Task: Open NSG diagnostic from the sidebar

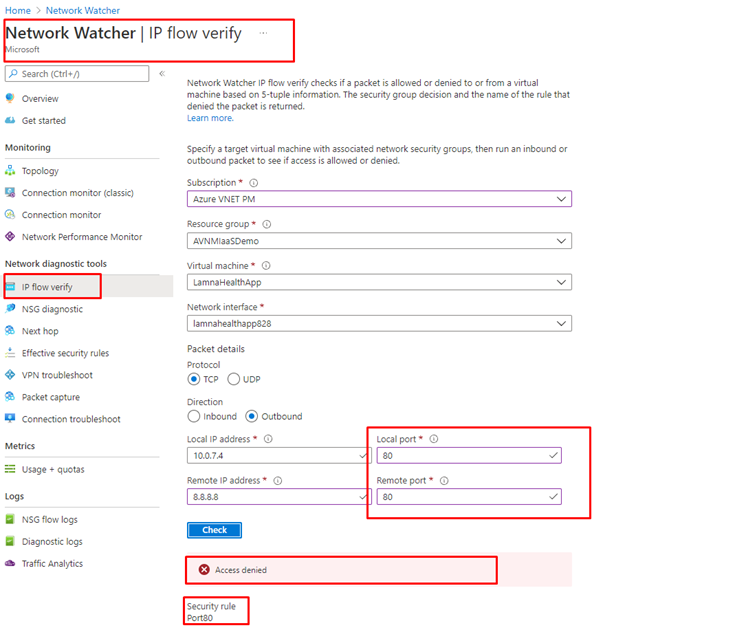Action: click(x=52, y=309)
